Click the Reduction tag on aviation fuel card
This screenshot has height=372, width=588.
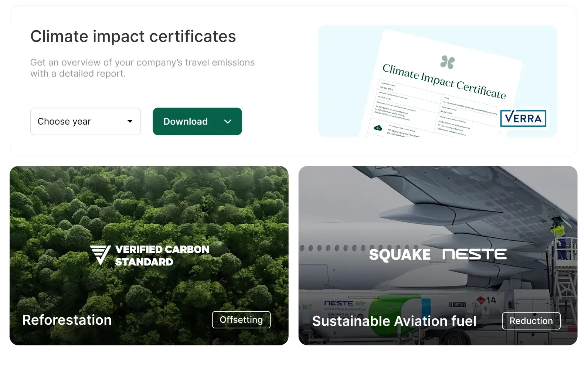point(531,321)
